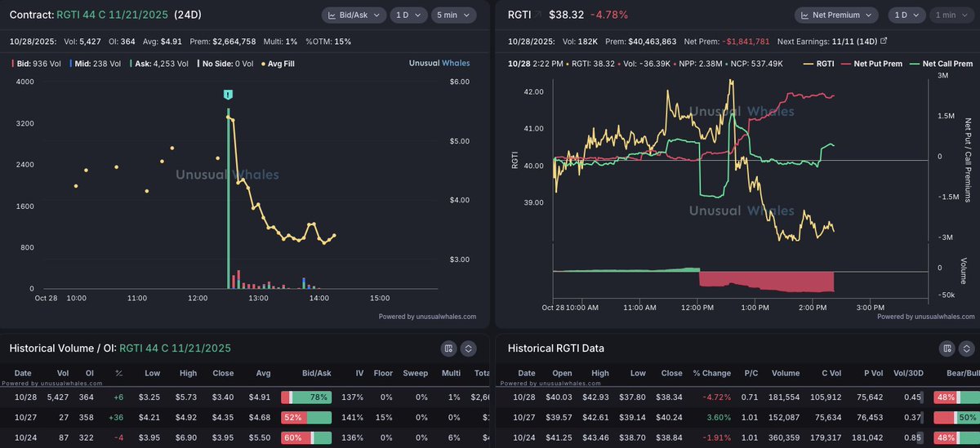This screenshot has height=448, width=980.
Task: Sort Historical Volume table by IV column
Action: tap(359, 373)
